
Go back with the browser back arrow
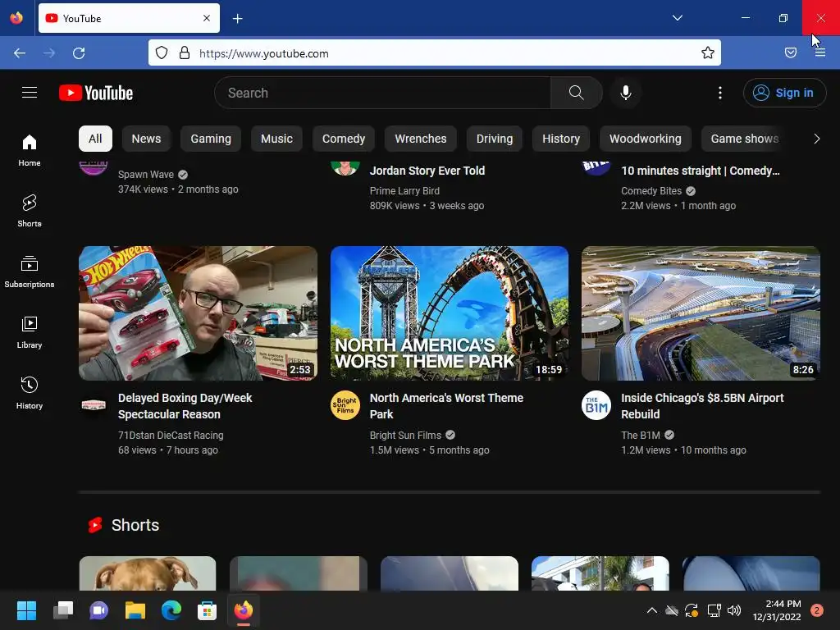[20, 53]
